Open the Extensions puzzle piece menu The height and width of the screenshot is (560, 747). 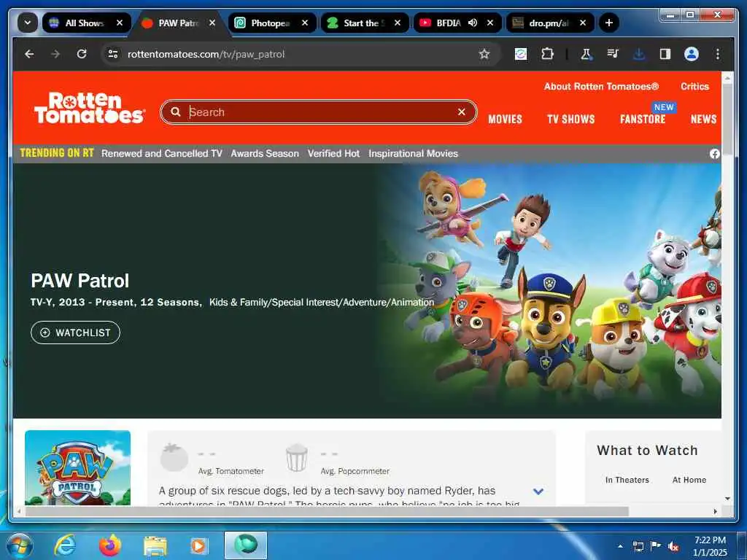(547, 54)
